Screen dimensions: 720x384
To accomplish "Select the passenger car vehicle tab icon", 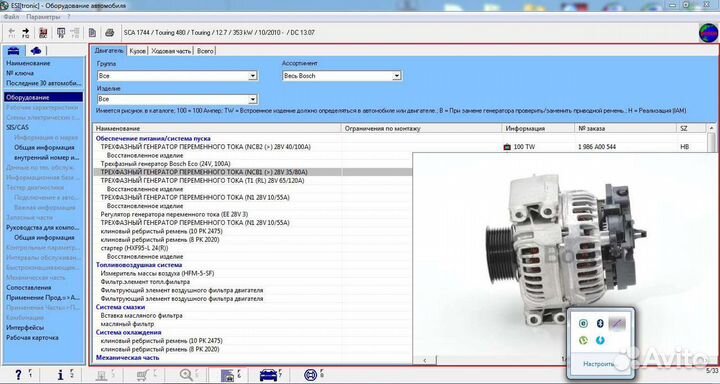I will pos(13,51).
